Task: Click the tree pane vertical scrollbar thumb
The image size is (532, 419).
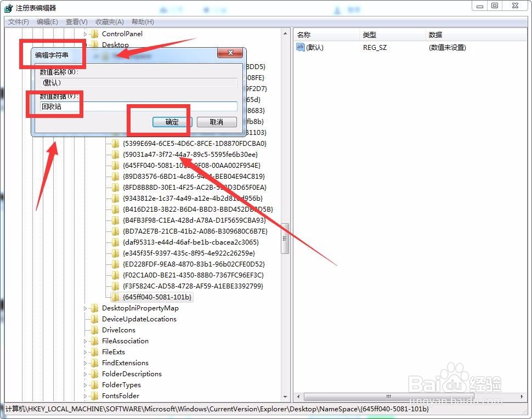Action: (x=285, y=239)
